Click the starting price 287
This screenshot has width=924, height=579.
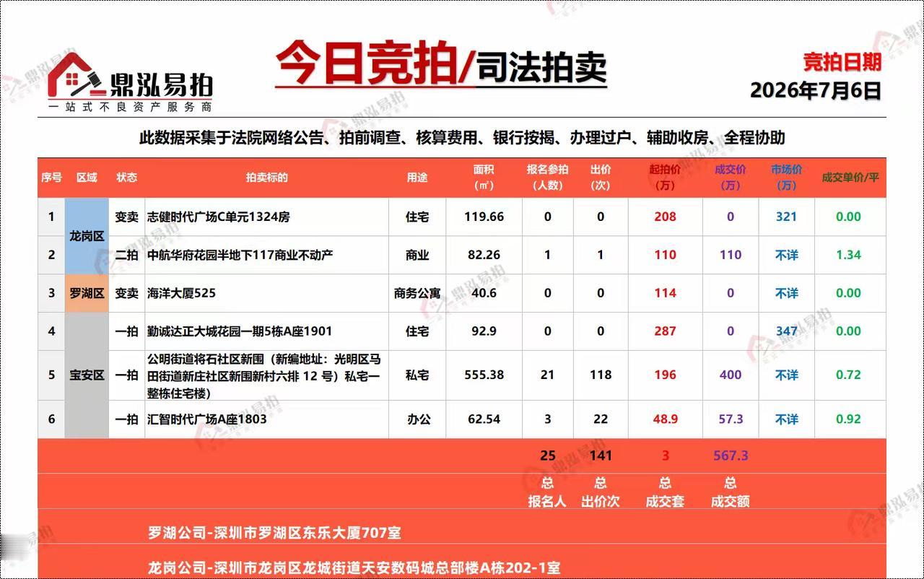(665, 331)
